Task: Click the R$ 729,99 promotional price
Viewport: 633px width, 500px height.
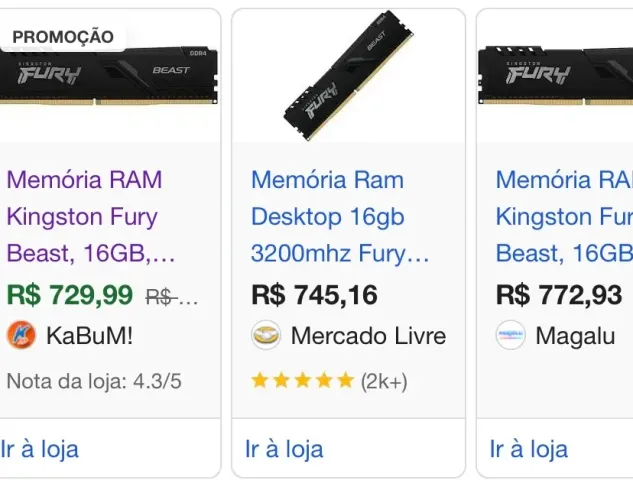Action: [x=70, y=295]
